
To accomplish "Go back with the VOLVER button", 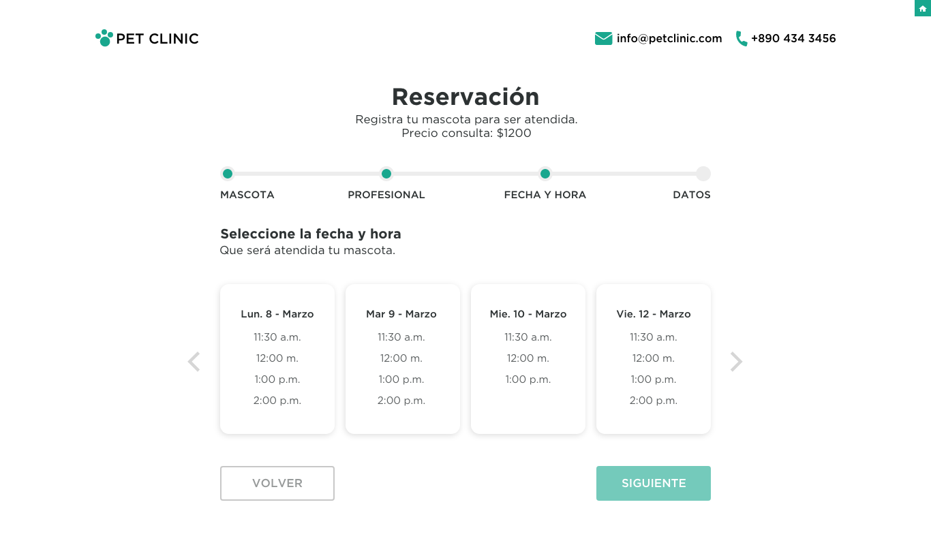I will pyautogui.click(x=277, y=483).
